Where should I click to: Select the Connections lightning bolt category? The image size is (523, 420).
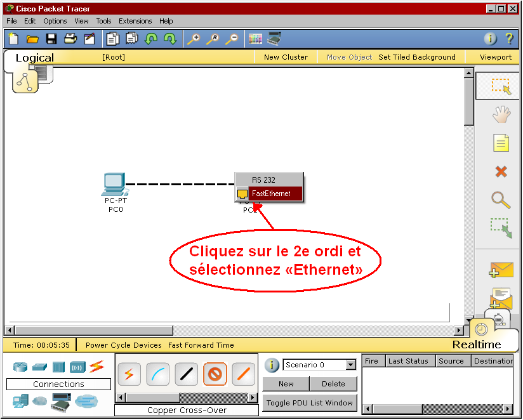click(x=96, y=367)
